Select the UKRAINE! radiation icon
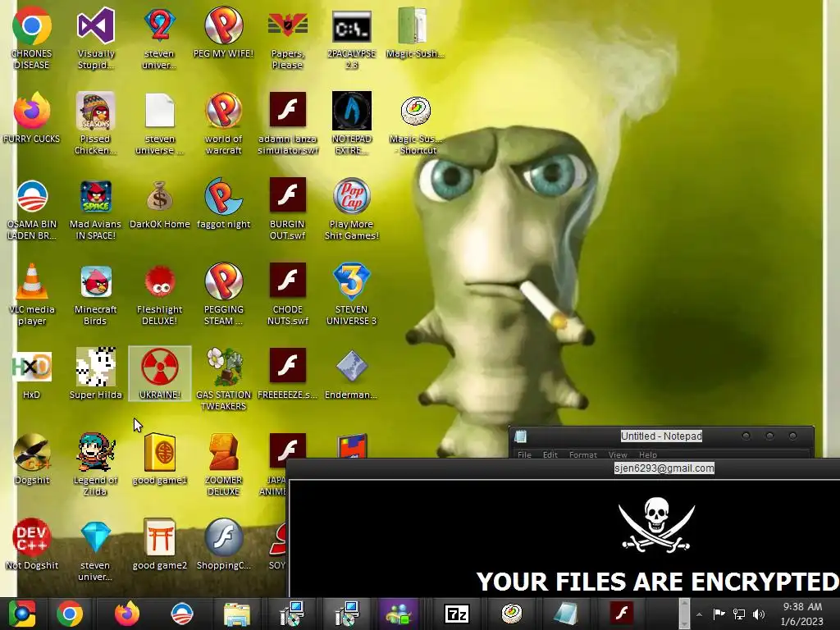 (160, 373)
